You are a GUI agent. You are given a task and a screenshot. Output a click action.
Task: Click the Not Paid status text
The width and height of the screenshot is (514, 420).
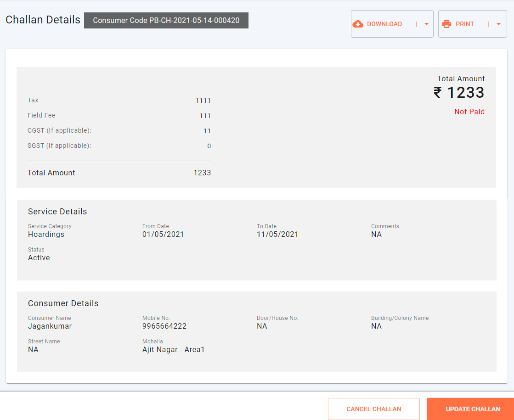[x=469, y=112]
